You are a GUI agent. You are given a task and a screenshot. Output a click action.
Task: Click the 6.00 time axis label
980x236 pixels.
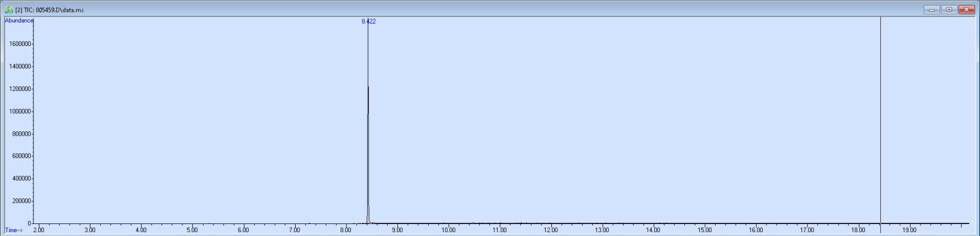click(x=243, y=230)
